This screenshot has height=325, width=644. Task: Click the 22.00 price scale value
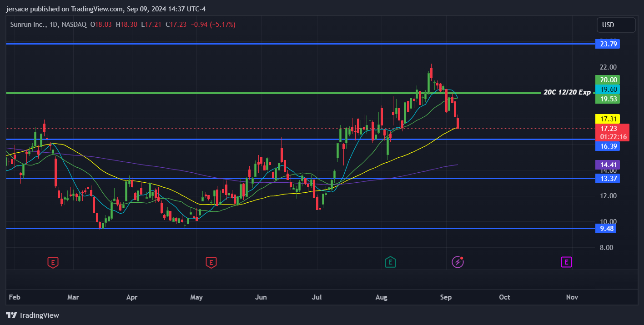point(608,67)
